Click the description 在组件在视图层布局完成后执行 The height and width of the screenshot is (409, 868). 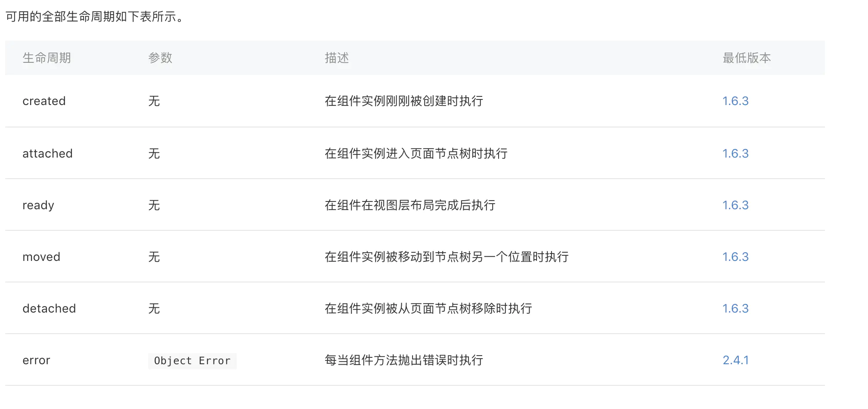[409, 205]
